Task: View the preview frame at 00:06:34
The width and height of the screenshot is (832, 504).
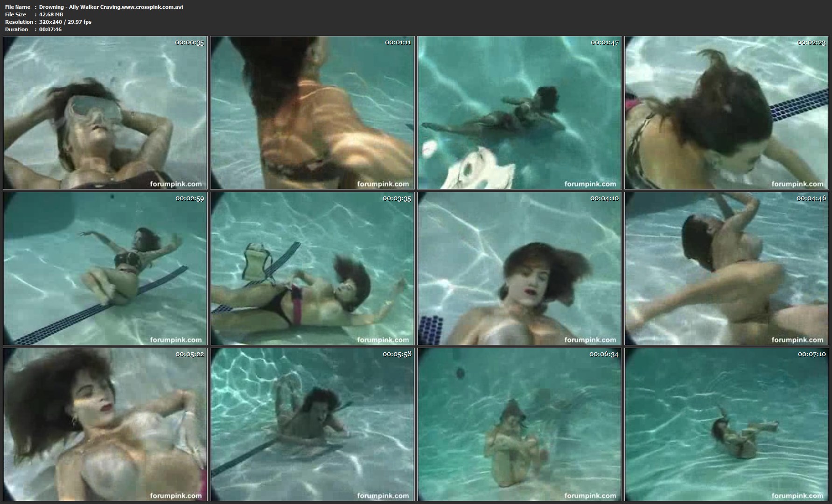Action: pyautogui.click(x=519, y=424)
